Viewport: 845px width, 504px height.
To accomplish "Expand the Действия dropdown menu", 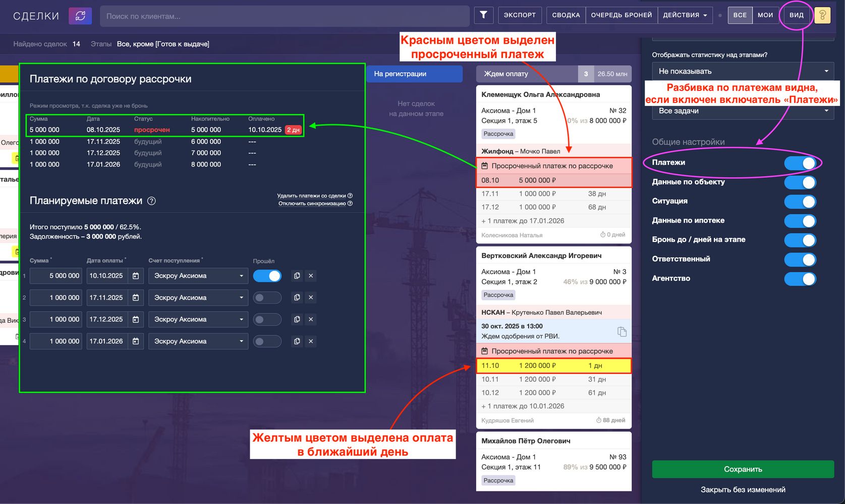I will [x=685, y=15].
